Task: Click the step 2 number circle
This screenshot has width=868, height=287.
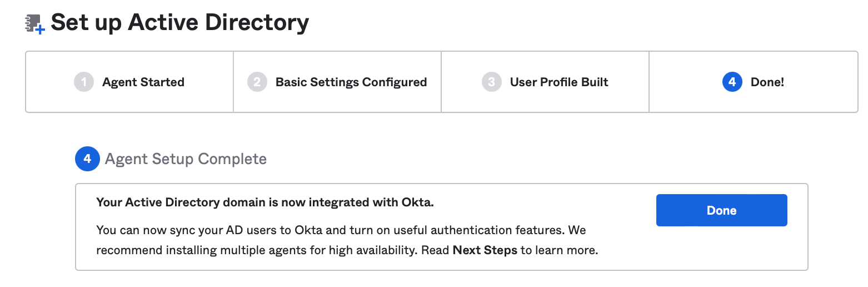Action: tap(257, 82)
